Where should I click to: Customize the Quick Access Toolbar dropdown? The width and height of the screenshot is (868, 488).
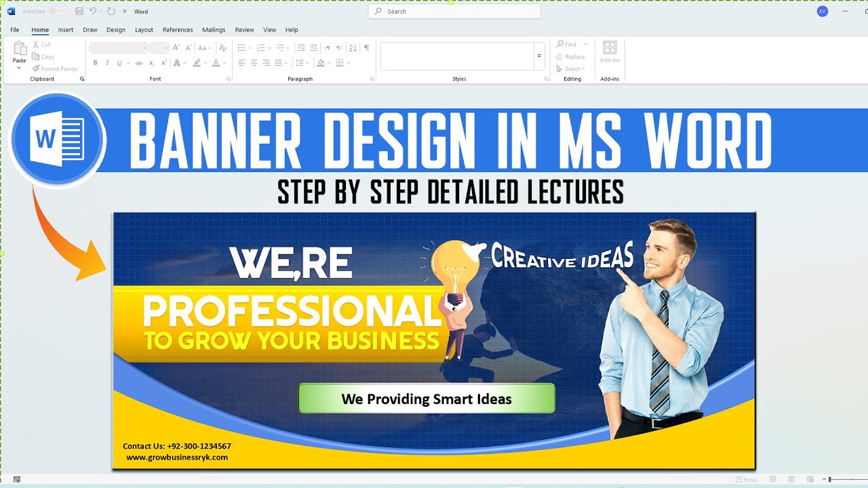[x=125, y=12]
